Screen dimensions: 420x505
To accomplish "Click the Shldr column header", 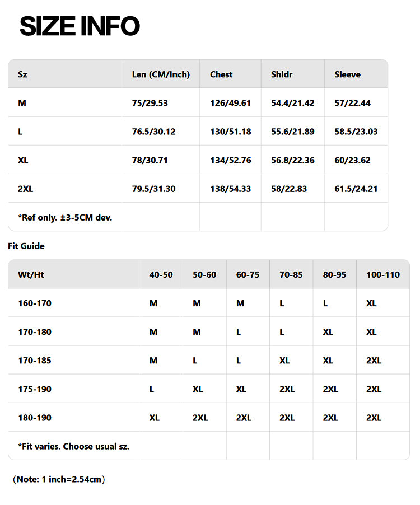I will 282,74.
